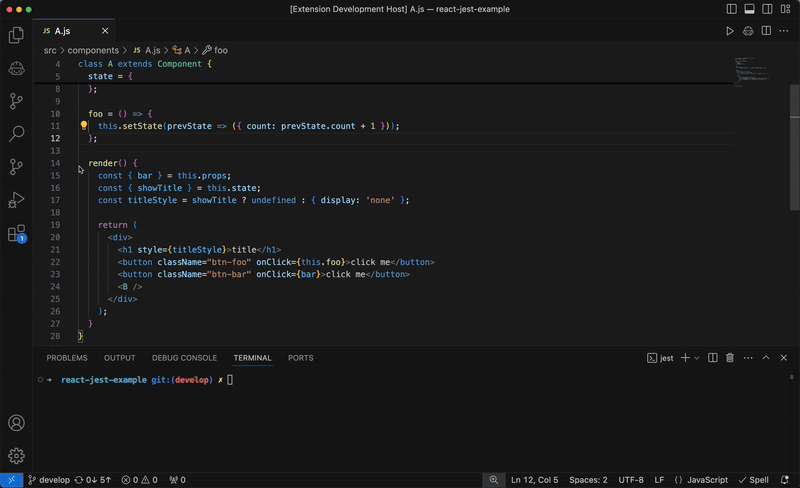The width and height of the screenshot is (800, 488).
Task: Click the develop branch in status bar
Action: [x=49, y=480]
